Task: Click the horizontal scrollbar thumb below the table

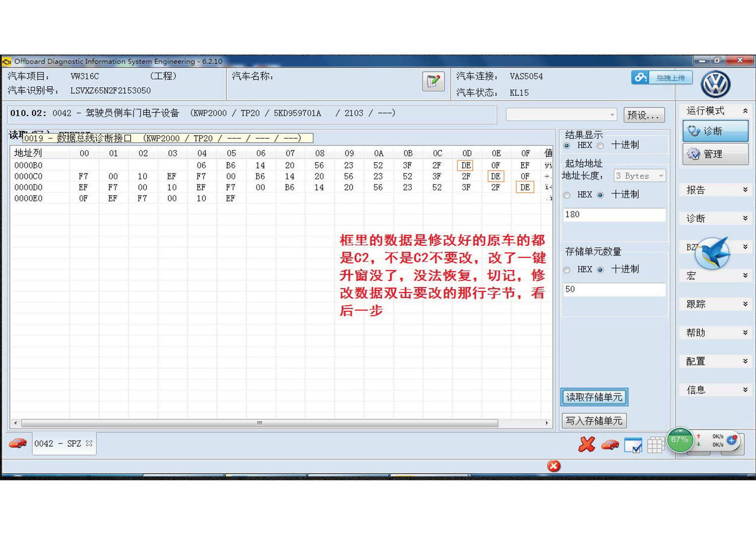Action: point(260,423)
